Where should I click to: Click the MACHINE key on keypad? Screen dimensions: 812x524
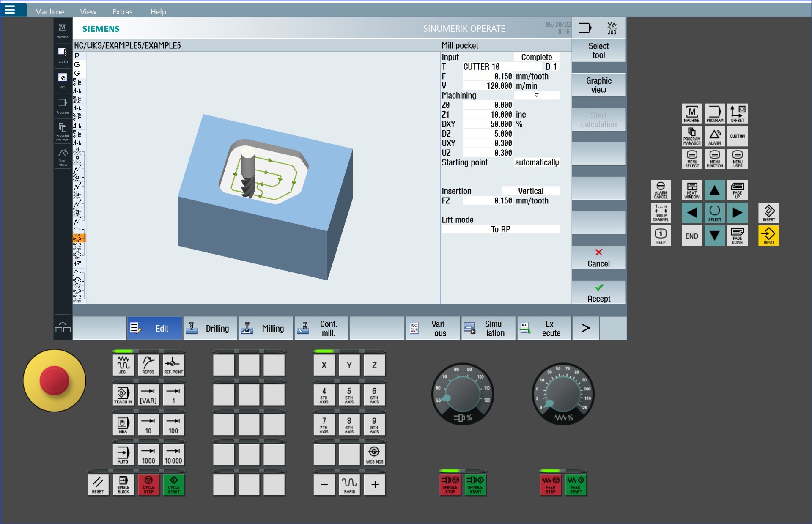pyautogui.click(x=692, y=113)
